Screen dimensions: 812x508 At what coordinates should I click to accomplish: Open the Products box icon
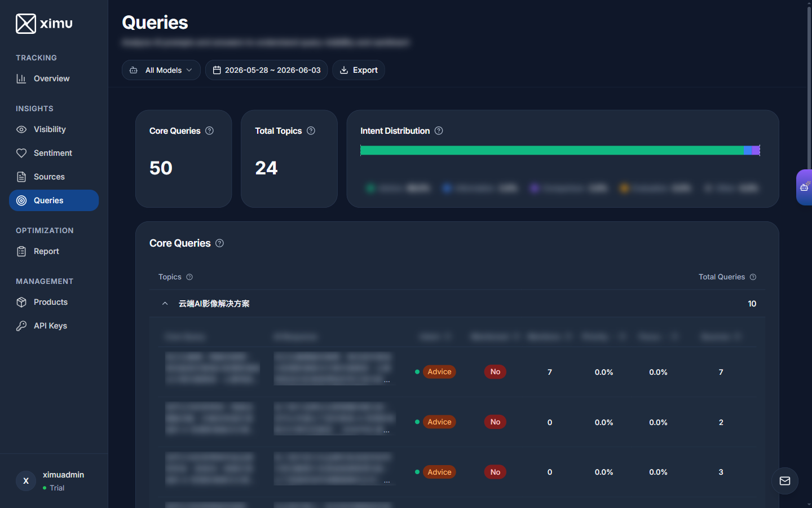pyautogui.click(x=21, y=302)
